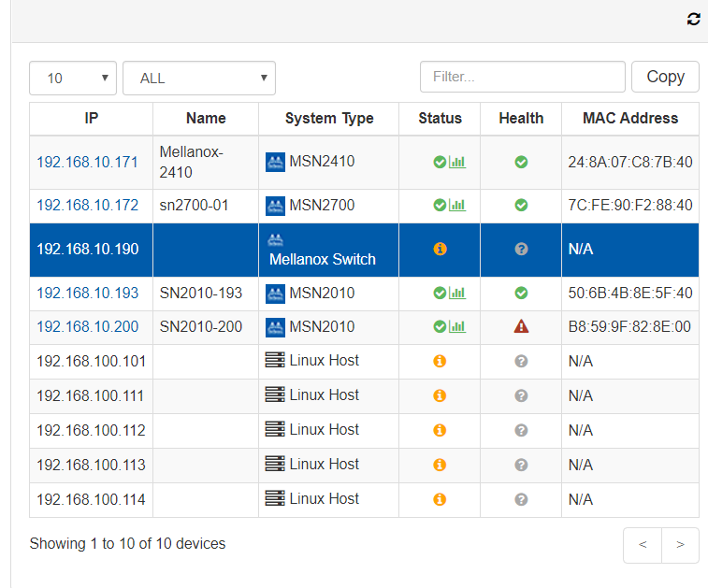This screenshot has width=708, height=588.
Task: Open statistics chart icon for SN2010-193
Action: tap(457, 294)
